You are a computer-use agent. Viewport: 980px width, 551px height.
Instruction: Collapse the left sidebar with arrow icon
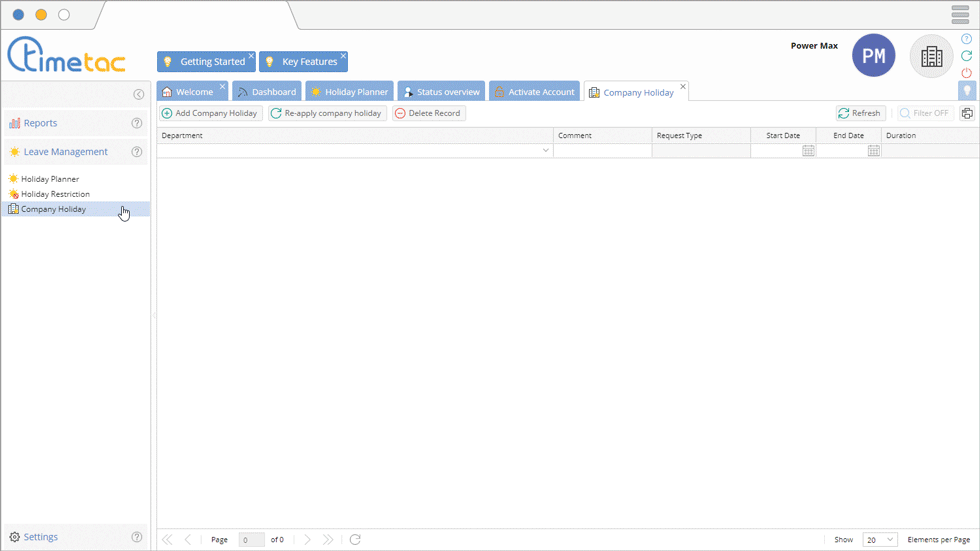[x=139, y=94]
